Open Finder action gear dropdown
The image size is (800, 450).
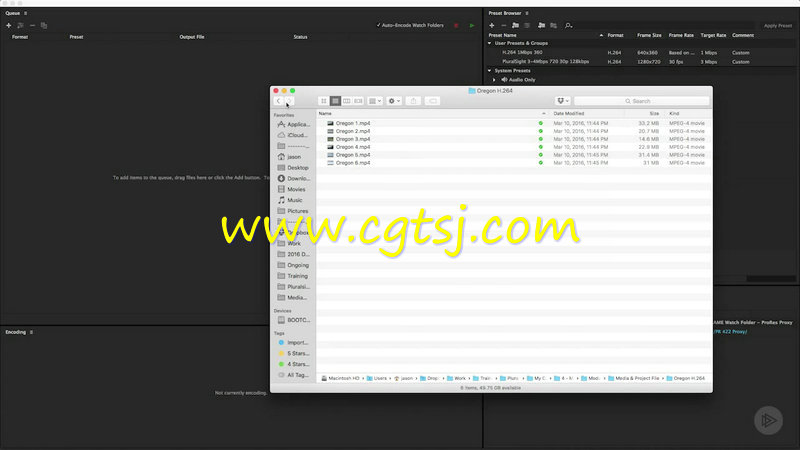(x=394, y=101)
